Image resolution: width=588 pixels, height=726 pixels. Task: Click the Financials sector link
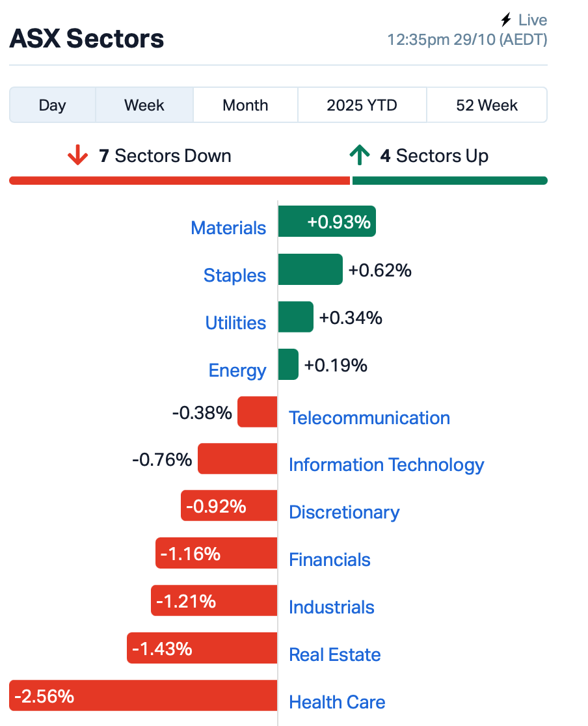(x=330, y=560)
